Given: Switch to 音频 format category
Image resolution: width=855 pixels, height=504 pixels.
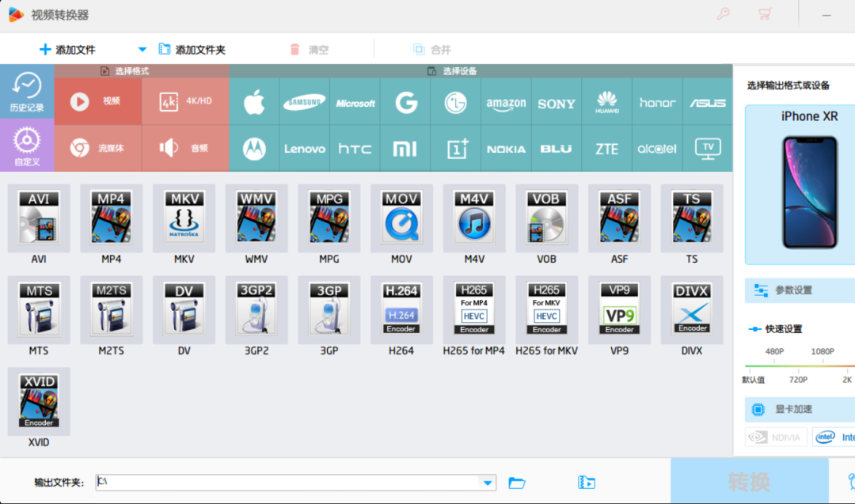Looking at the screenshot, I should tap(185, 148).
